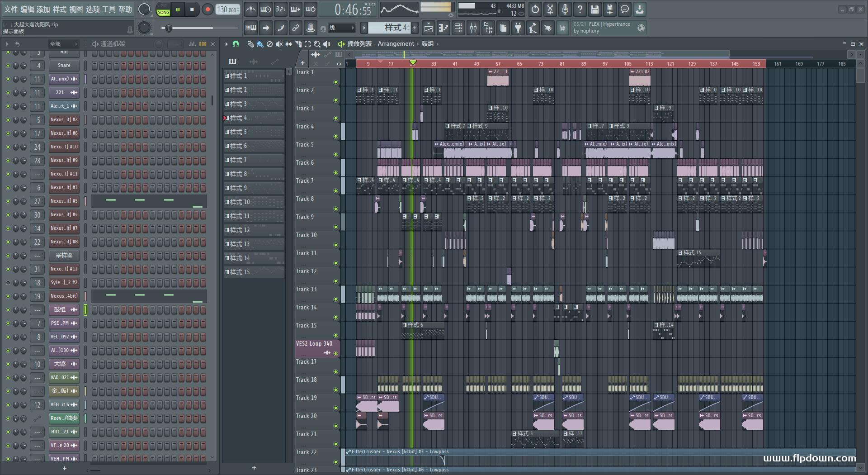Open the 帮助 menu
Viewport: 868px width, 475px height.
125,9
